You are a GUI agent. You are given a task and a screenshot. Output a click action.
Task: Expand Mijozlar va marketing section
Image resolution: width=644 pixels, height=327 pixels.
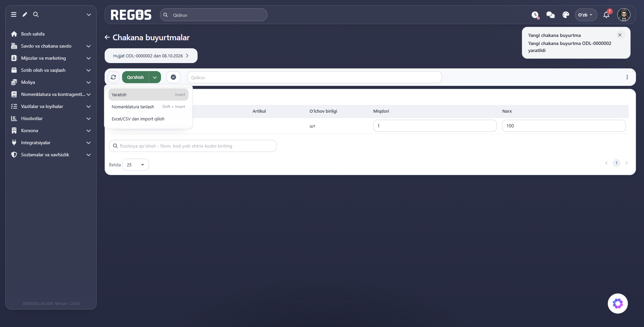51,58
